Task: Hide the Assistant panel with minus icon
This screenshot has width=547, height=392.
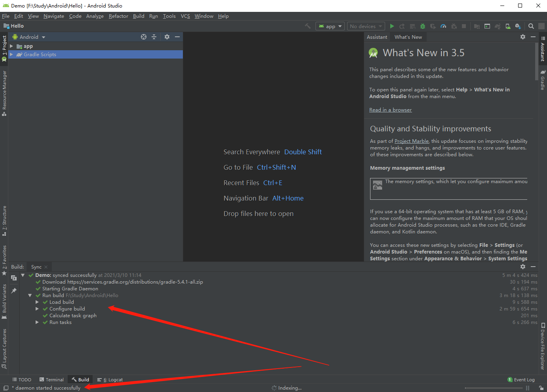Action: coord(533,37)
